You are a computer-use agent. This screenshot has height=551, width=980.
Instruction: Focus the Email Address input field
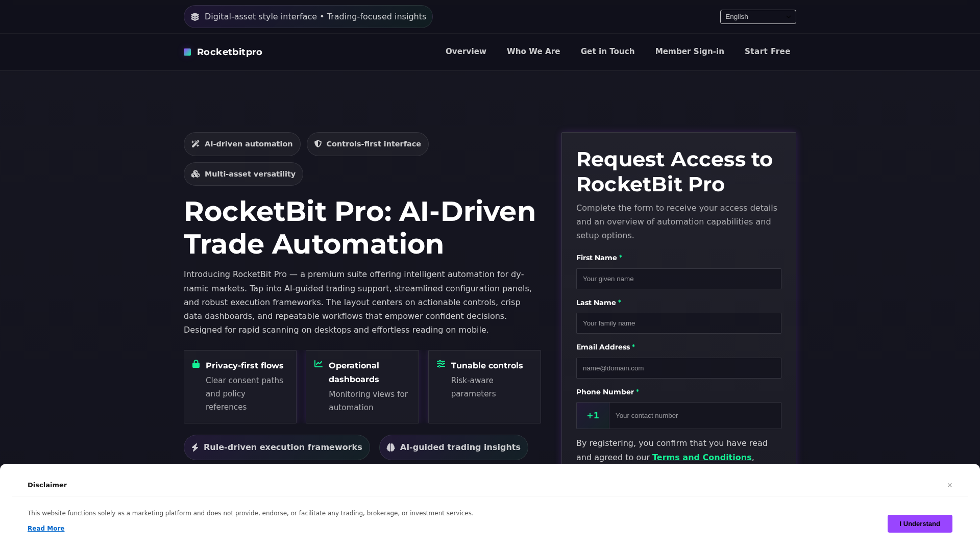[679, 368]
